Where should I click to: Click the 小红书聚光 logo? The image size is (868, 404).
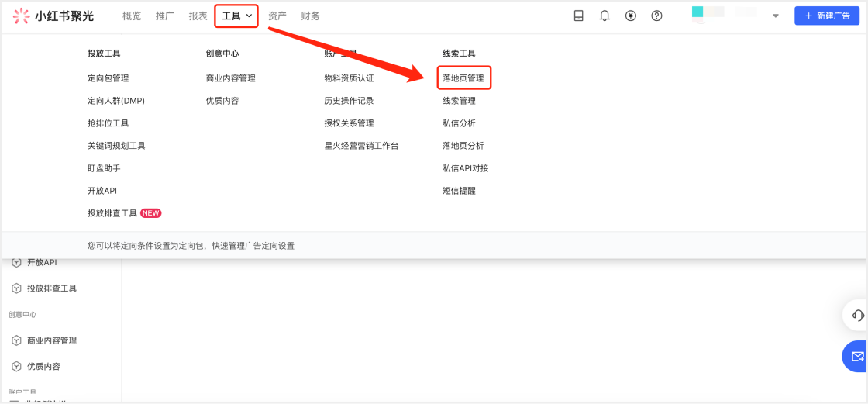coord(53,16)
